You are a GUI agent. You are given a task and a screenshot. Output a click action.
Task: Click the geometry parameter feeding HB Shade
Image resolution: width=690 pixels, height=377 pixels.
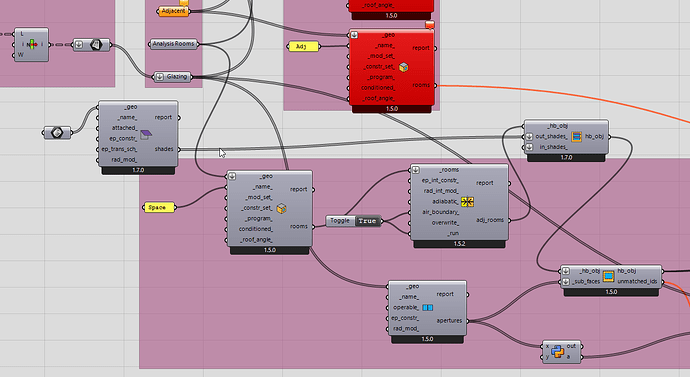pos(57,132)
